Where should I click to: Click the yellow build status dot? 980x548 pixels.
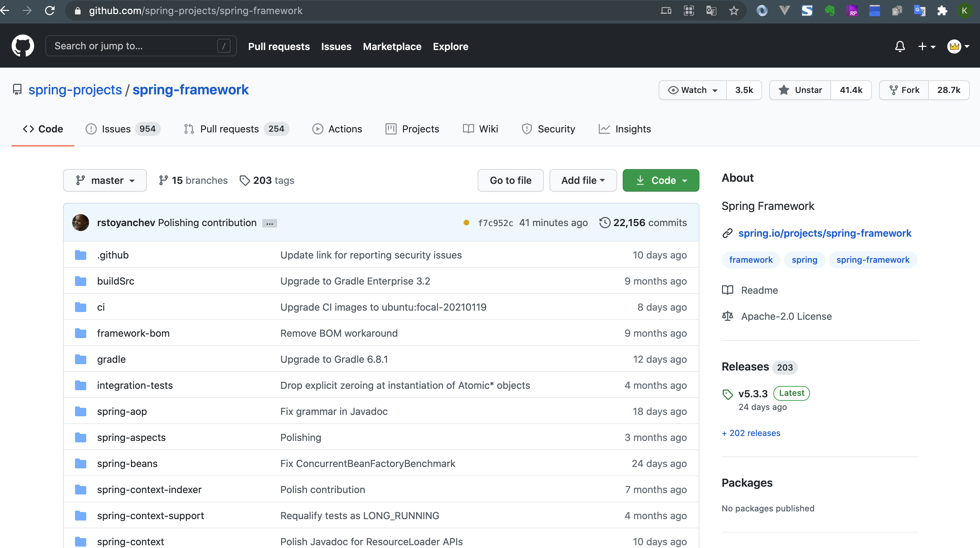[466, 223]
